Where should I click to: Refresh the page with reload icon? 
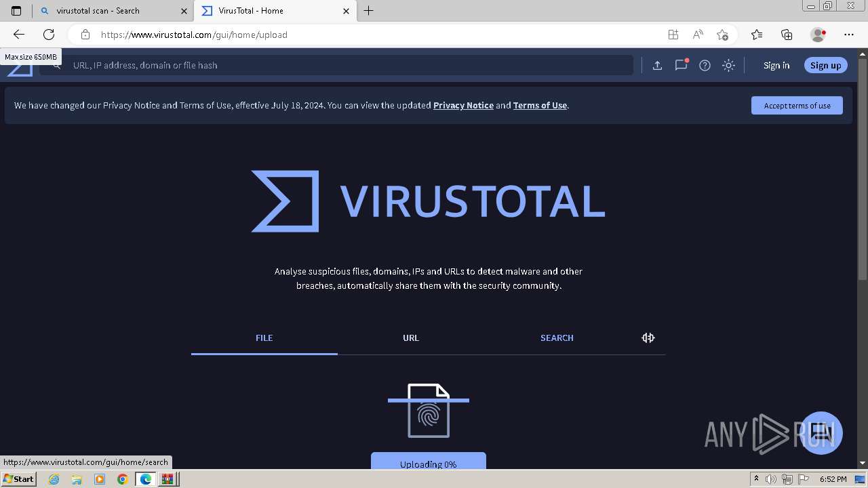49,35
